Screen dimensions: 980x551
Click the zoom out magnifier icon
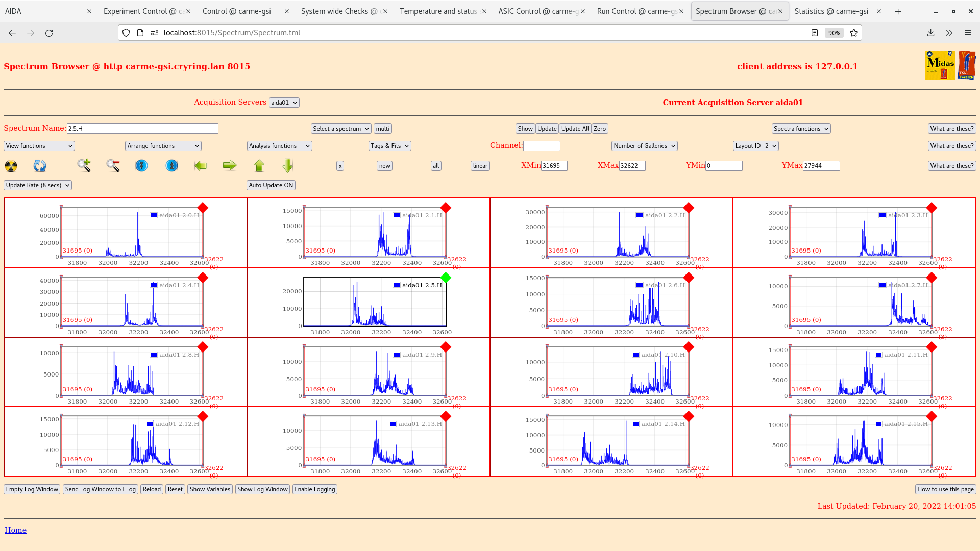pos(113,165)
